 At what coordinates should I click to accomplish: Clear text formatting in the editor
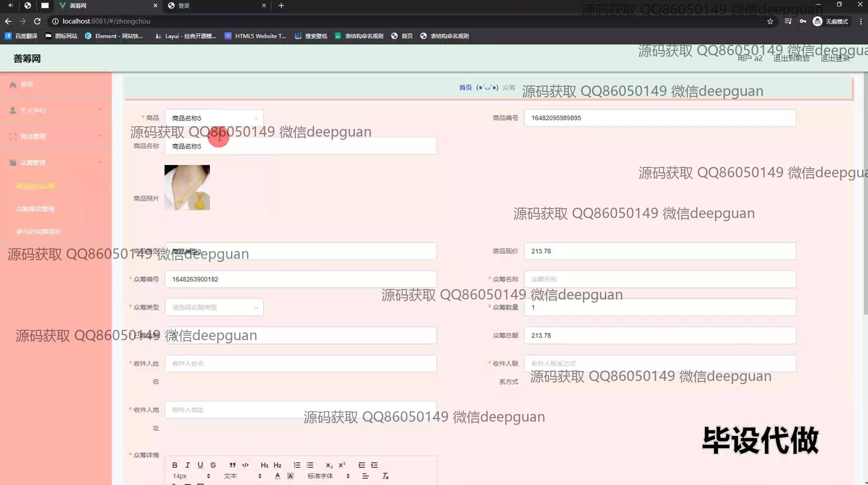pyautogui.click(x=385, y=476)
